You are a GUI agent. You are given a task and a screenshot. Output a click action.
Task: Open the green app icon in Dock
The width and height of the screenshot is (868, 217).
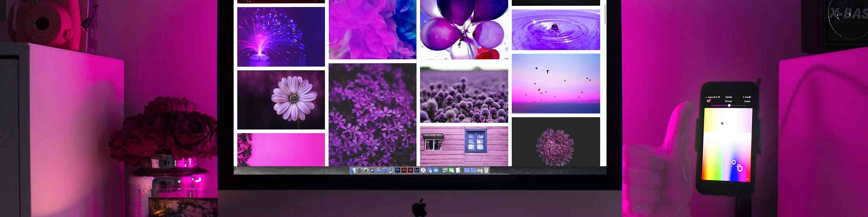[x=451, y=170]
